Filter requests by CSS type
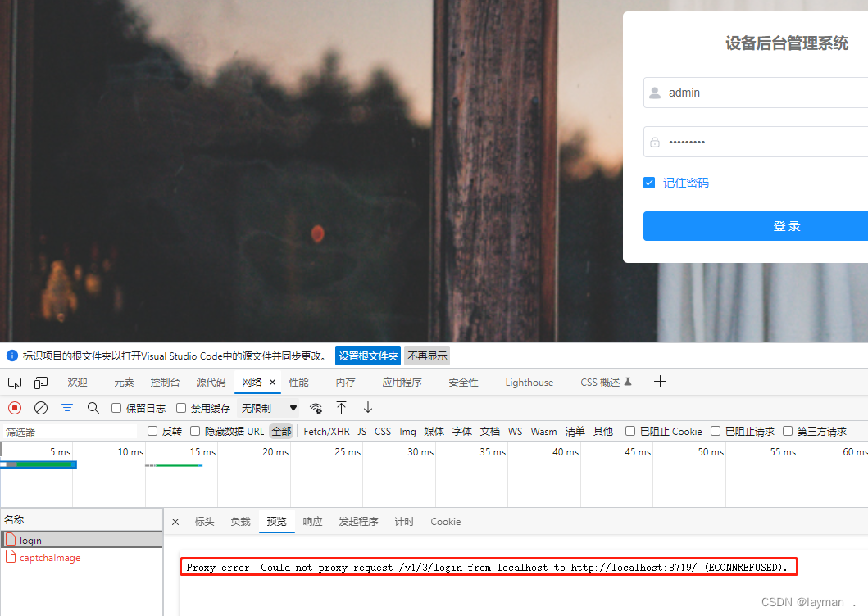The image size is (868, 616). 383,431
